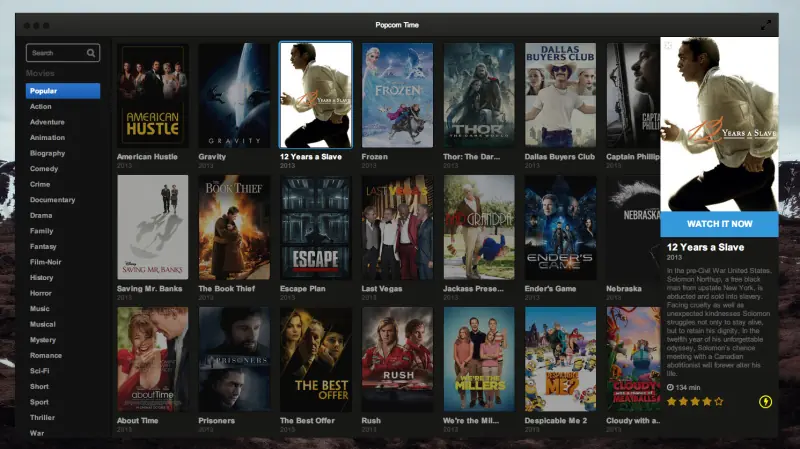This screenshot has height=449, width=800.
Task: Open the Despicable Me 2 poster
Action: click(x=560, y=359)
